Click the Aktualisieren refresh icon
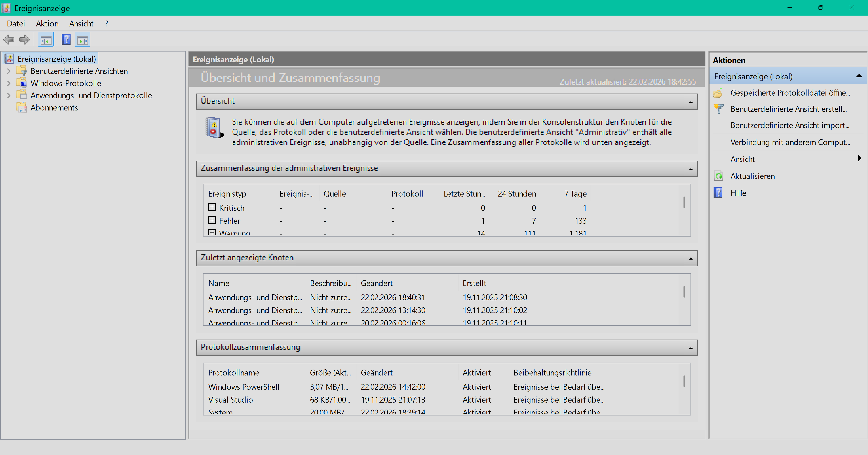This screenshot has height=455, width=868. pos(719,176)
